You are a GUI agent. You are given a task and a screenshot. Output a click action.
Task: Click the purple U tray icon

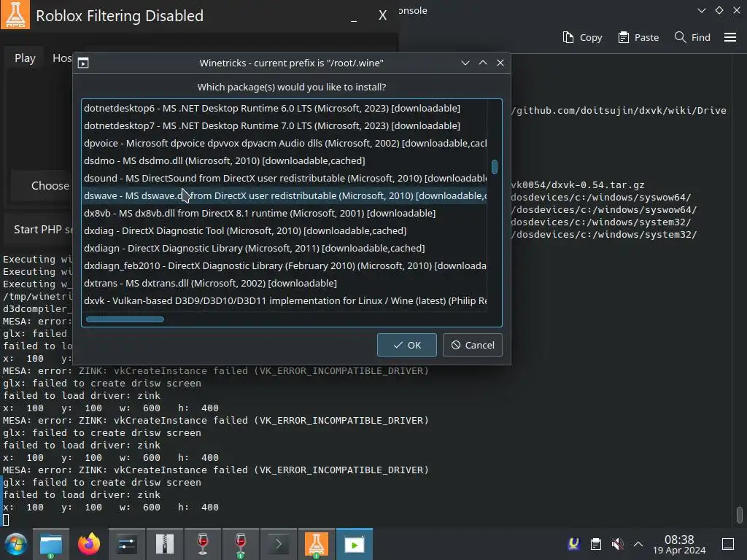pos(573,544)
